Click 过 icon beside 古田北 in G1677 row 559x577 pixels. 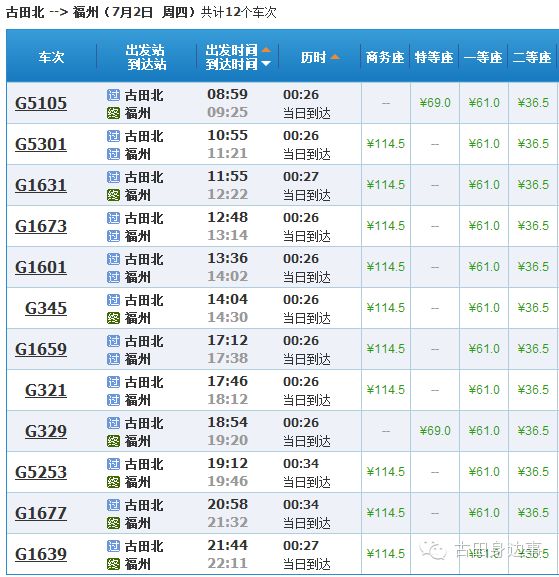click(x=113, y=505)
